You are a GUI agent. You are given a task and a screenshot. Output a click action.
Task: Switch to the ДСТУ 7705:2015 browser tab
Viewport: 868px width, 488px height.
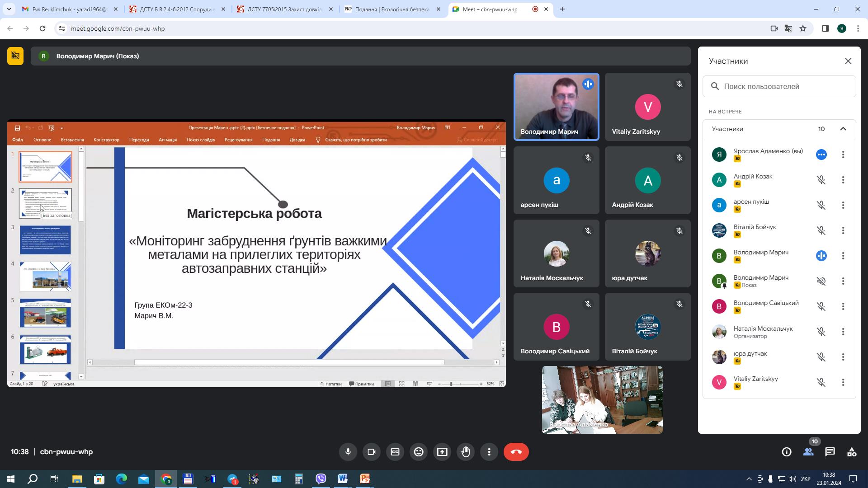pos(285,9)
